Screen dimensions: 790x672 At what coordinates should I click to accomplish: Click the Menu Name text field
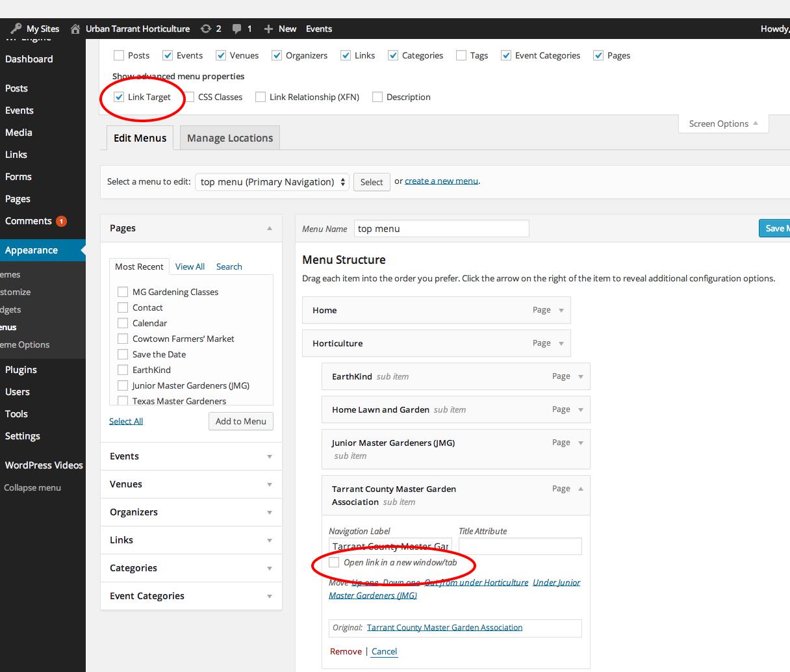[x=442, y=229]
